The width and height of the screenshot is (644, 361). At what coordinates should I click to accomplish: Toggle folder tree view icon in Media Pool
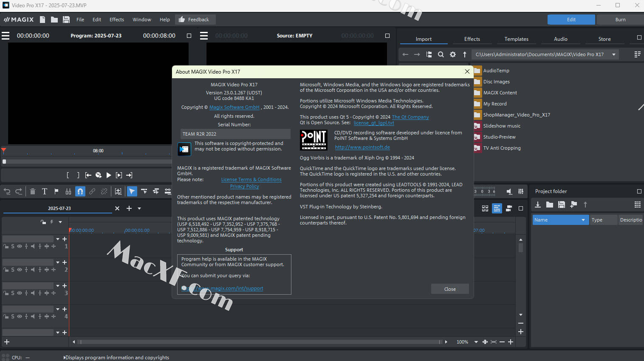(429, 54)
